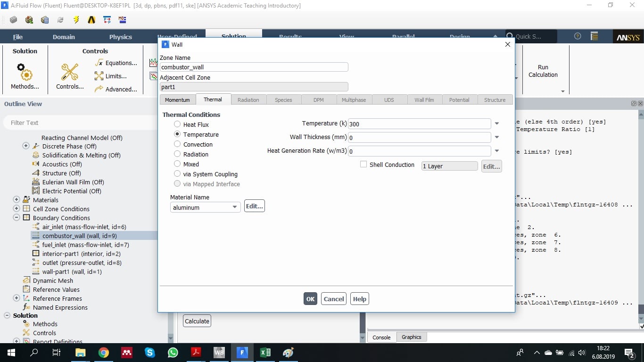
Task: Click the Dynamic Mesh icon in outline
Action: 26,280
